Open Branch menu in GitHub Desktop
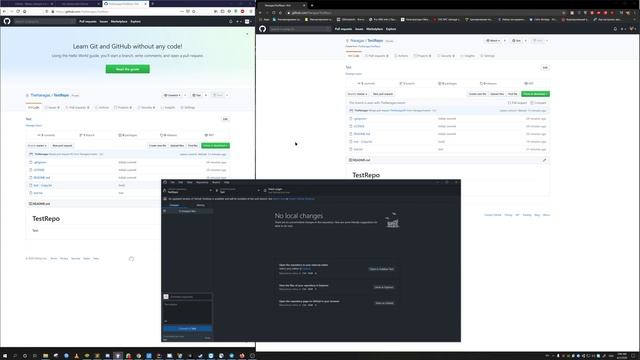 (x=216, y=182)
